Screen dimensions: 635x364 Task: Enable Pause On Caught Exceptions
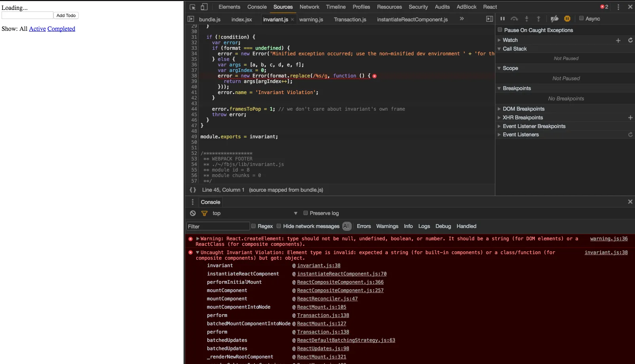[x=500, y=30]
